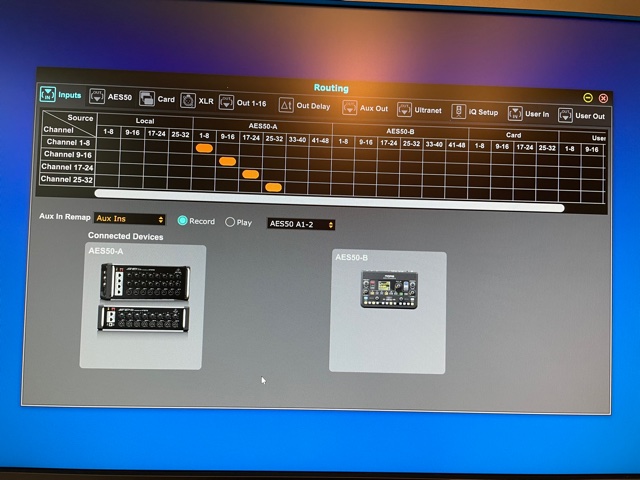Click the User Out icon
The height and width of the screenshot is (480, 640).
click(565, 115)
